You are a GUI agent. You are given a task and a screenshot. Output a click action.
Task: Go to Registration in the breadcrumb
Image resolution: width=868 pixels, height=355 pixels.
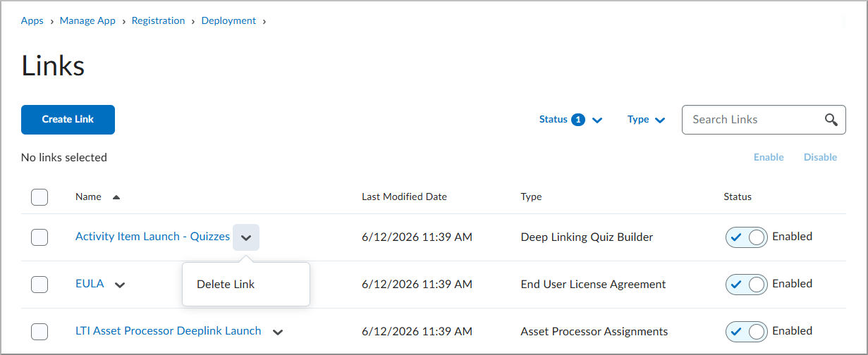pos(159,20)
